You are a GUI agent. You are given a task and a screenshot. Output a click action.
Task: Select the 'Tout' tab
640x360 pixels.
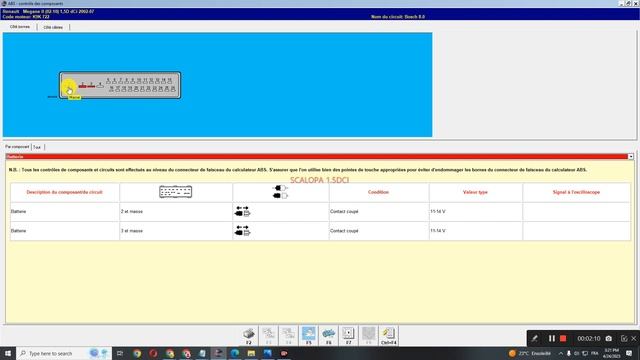coord(37,147)
